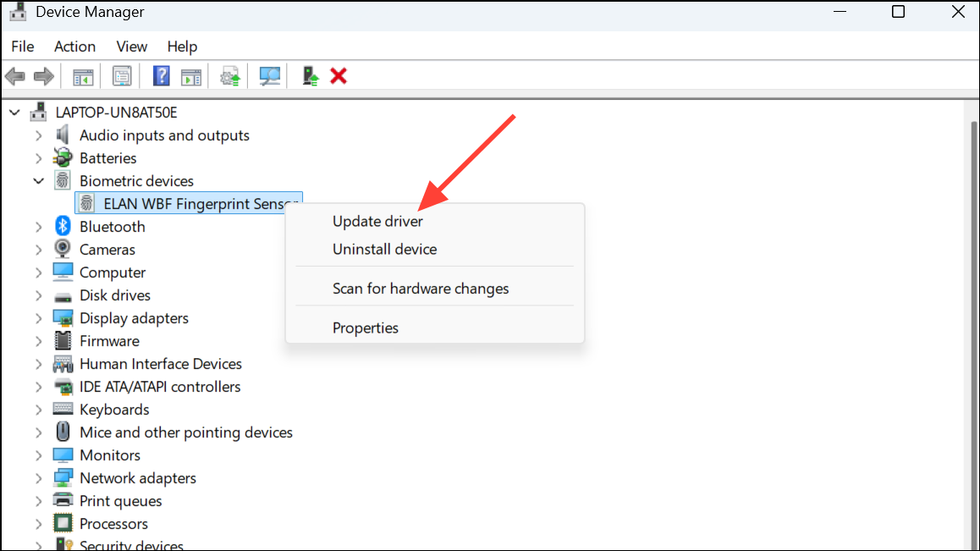The image size is (980, 551).
Task: Click the Human Interface Devices icon
Action: click(63, 363)
